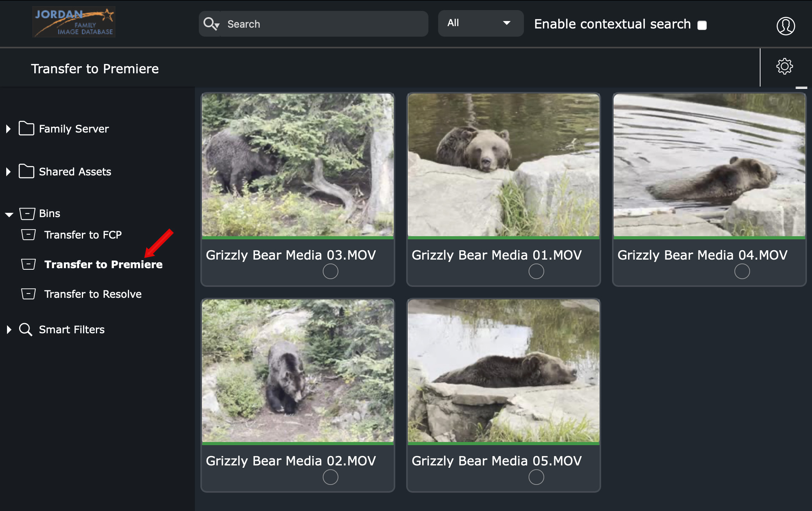Image resolution: width=812 pixels, height=511 pixels.
Task: Select the Transfer to Resolve bin label
Action: [93, 294]
